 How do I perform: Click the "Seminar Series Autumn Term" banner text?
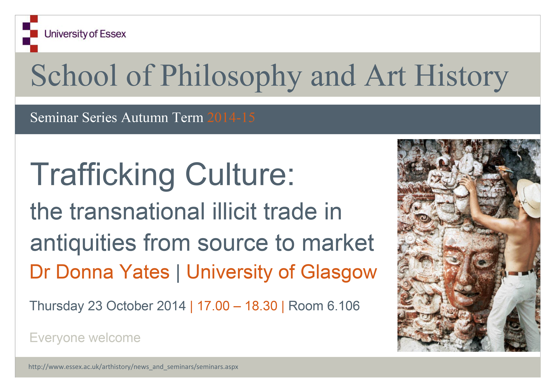[x=116, y=118]
